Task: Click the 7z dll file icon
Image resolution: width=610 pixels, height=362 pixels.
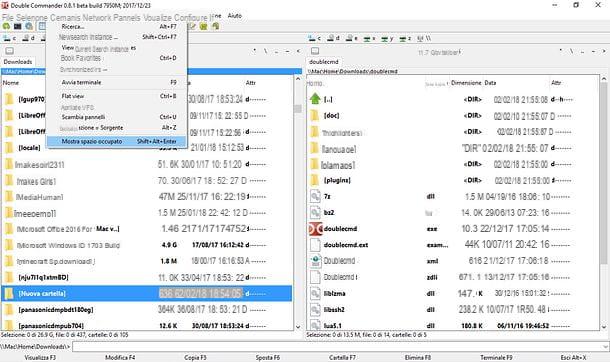Action: [315, 196]
